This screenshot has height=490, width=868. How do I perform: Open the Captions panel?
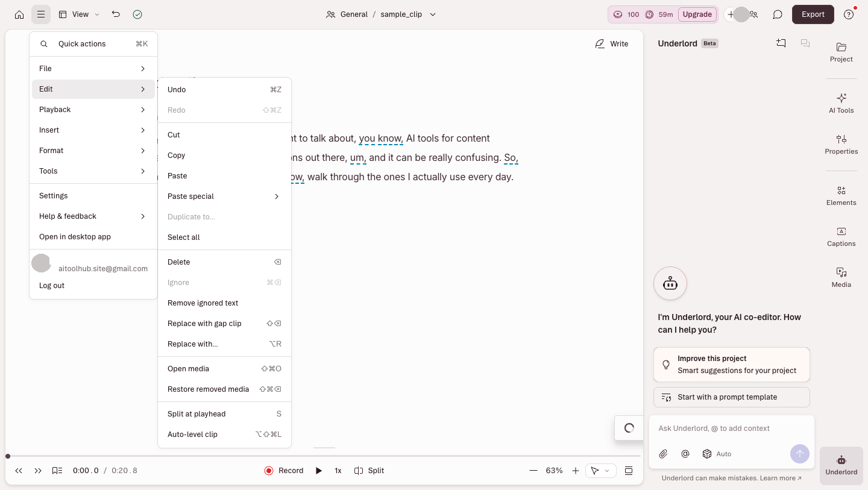pos(841,237)
